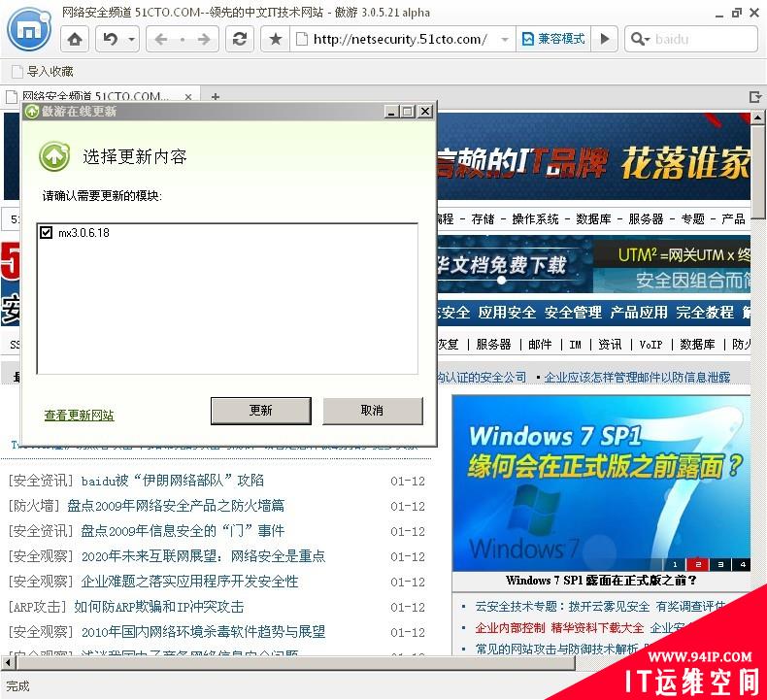
Task: Open article 2020年未来互联网展望
Action: click(x=203, y=556)
